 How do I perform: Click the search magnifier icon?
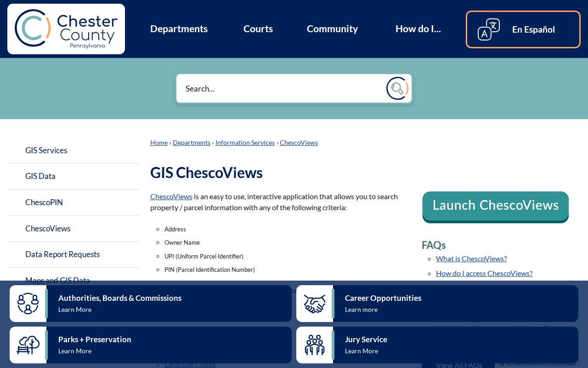point(397,88)
